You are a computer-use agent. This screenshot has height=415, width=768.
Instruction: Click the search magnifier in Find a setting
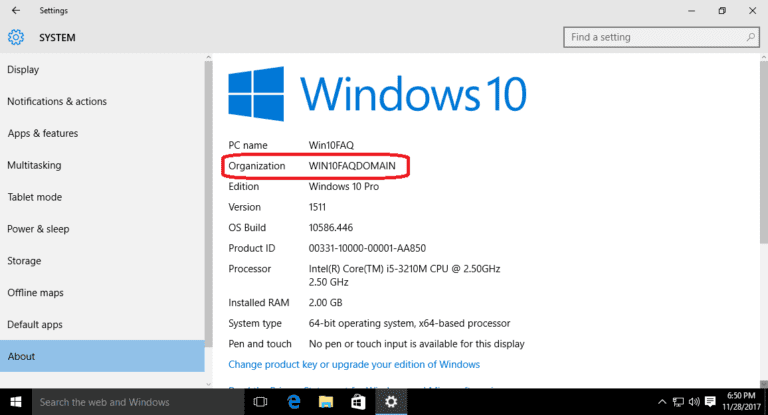pos(750,37)
